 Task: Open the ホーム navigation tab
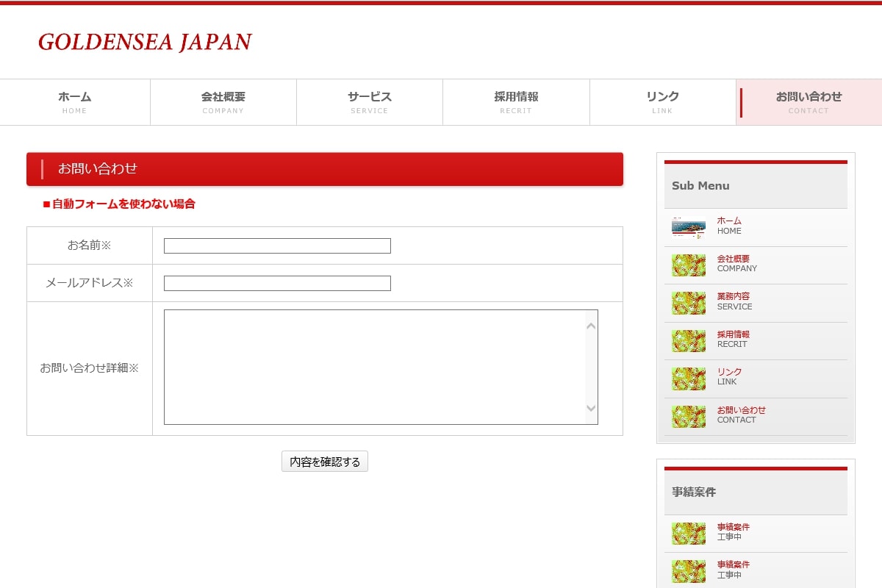pyautogui.click(x=75, y=102)
